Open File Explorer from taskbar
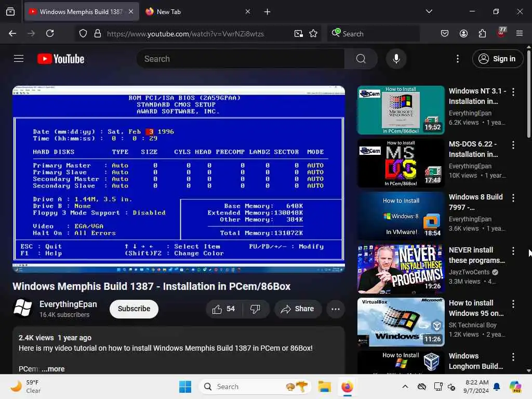Screen dimensions: 532x399 click(324, 387)
